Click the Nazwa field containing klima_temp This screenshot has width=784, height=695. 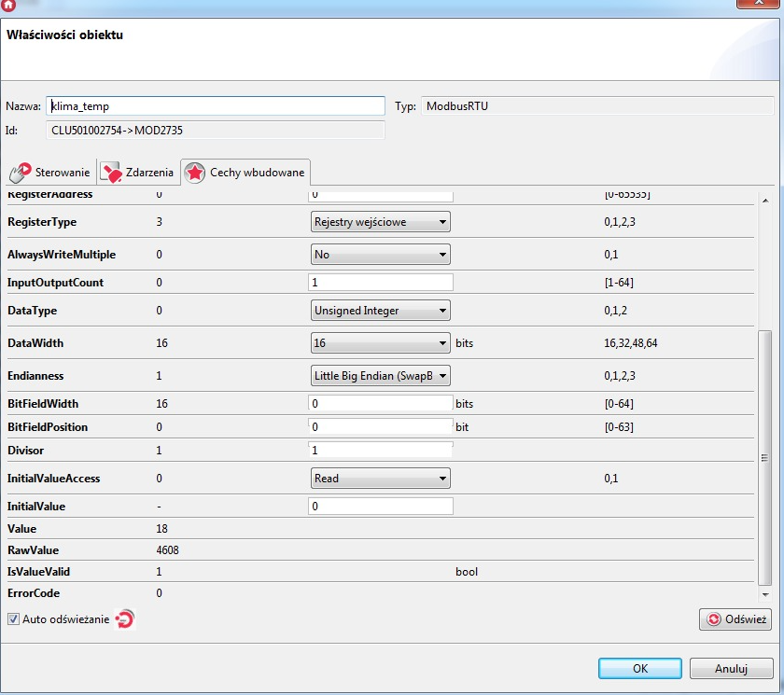(x=215, y=106)
